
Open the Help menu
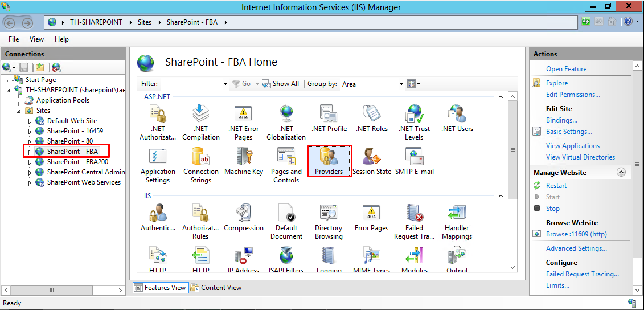tap(61, 39)
